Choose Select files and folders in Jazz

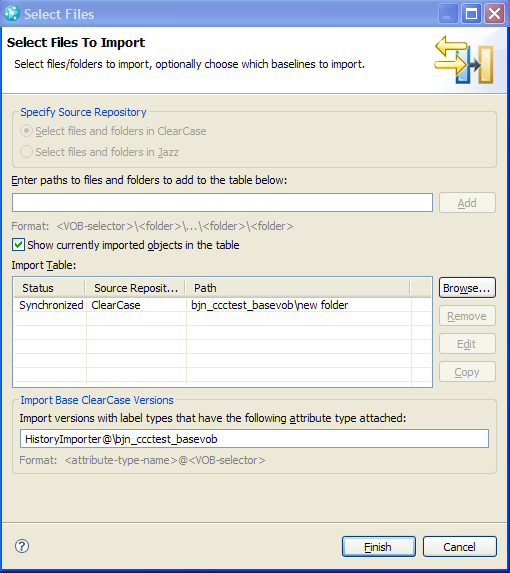[26, 152]
